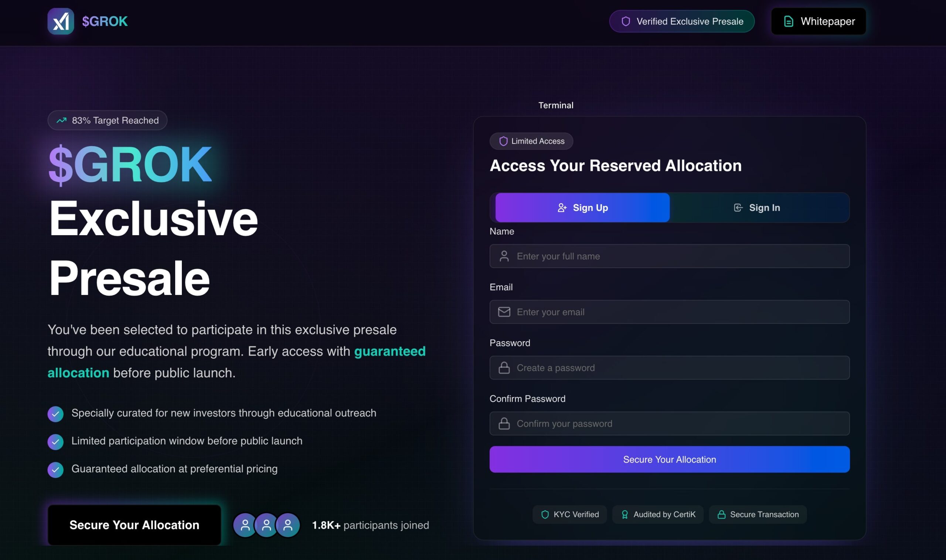Click the shield icon in Verified Exclusive Presale badge
Image resolution: width=946 pixels, height=560 pixels.
click(x=625, y=21)
